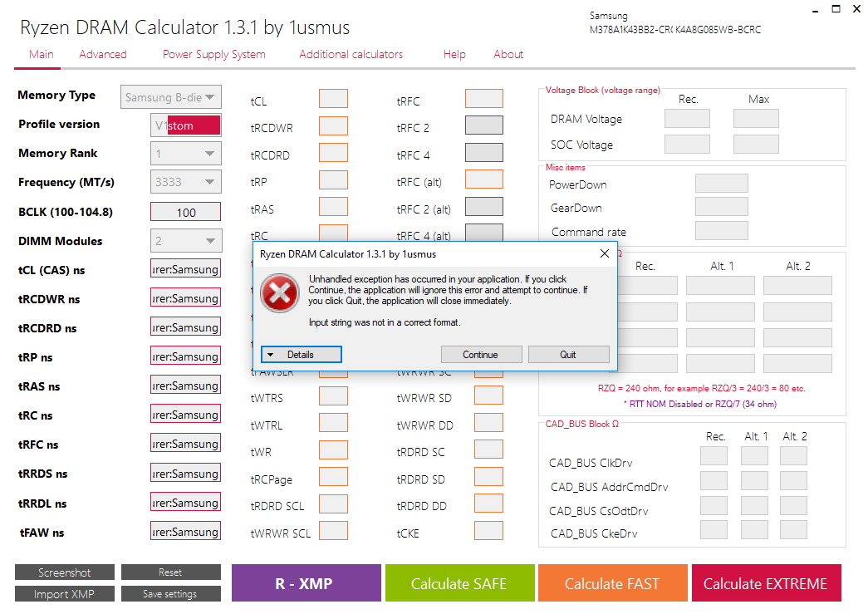Image resolution: width=868 pixels, height=614 pixels.
Task: Click the CAD_BUS ClkDrv Rec. box
Action: (x=714, y=456)
